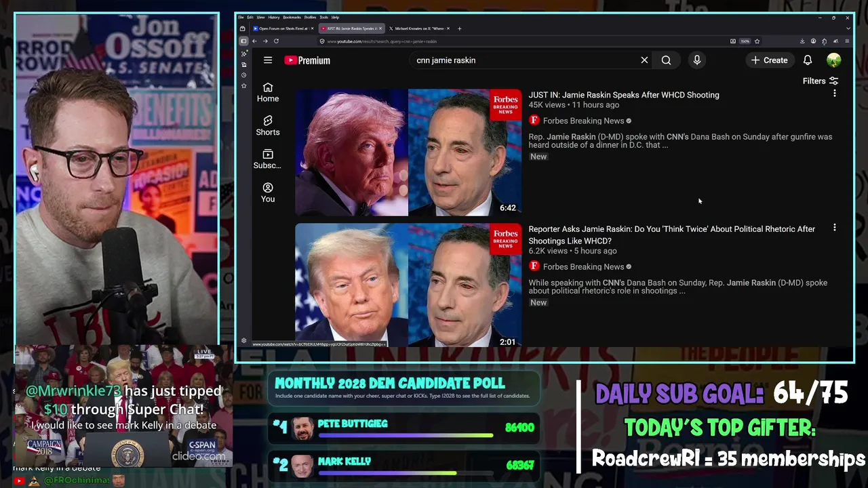This screenshot has width=868, height=488.
Task: Go to Home in YouTube sidebar
Action: tap(268, 93)
